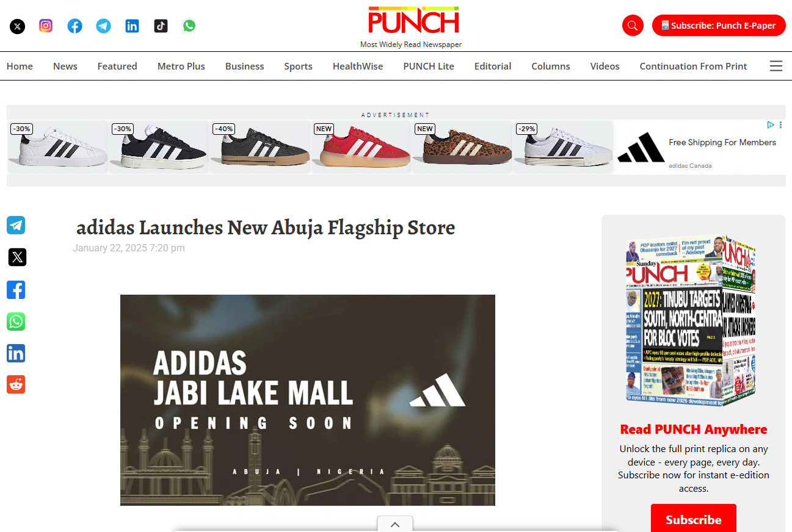
Task: Expand the bottom panel chevron arrow
Action: pos(395,524)
